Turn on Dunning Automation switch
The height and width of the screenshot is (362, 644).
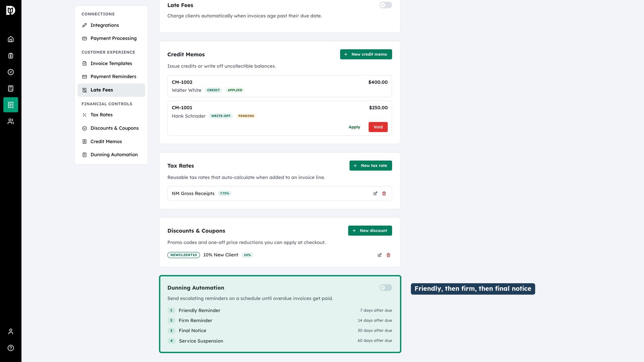(x=386, y=288)
